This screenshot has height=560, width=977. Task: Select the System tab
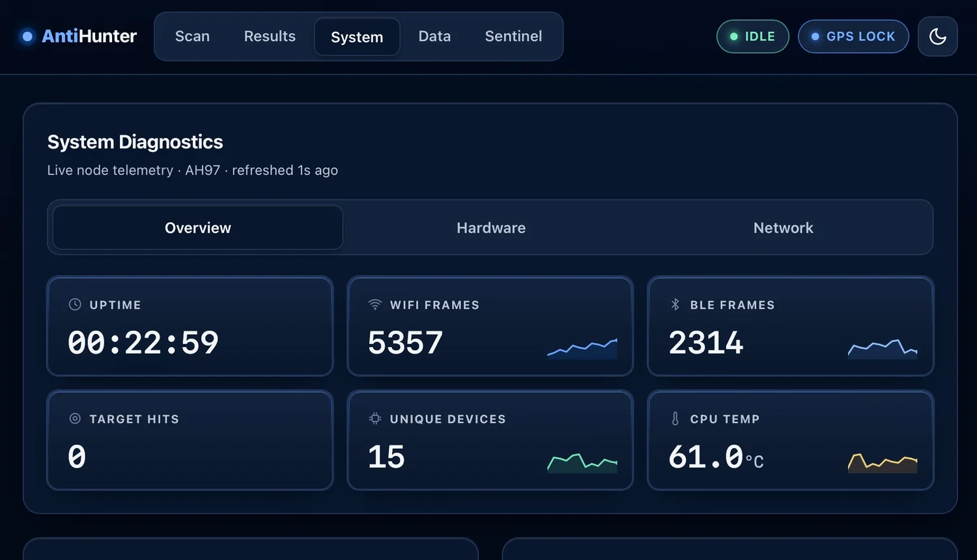coord(357,37)
